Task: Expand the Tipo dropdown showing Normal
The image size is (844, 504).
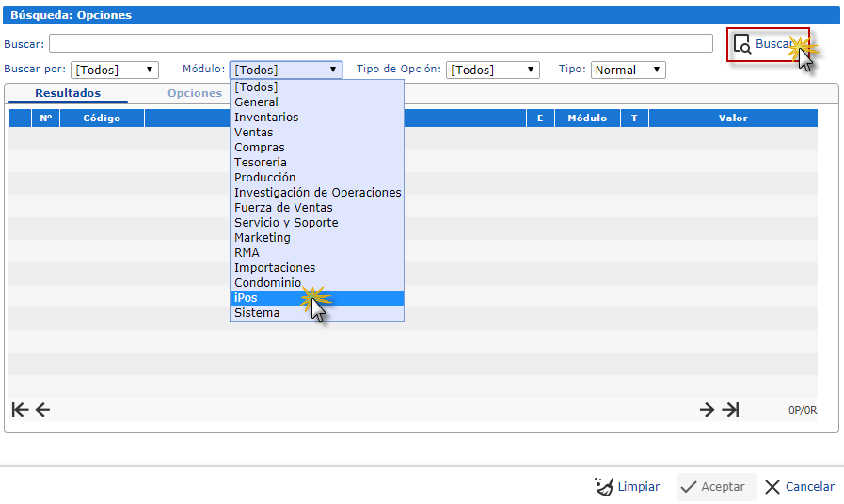Action: click(x=628, y=70)
